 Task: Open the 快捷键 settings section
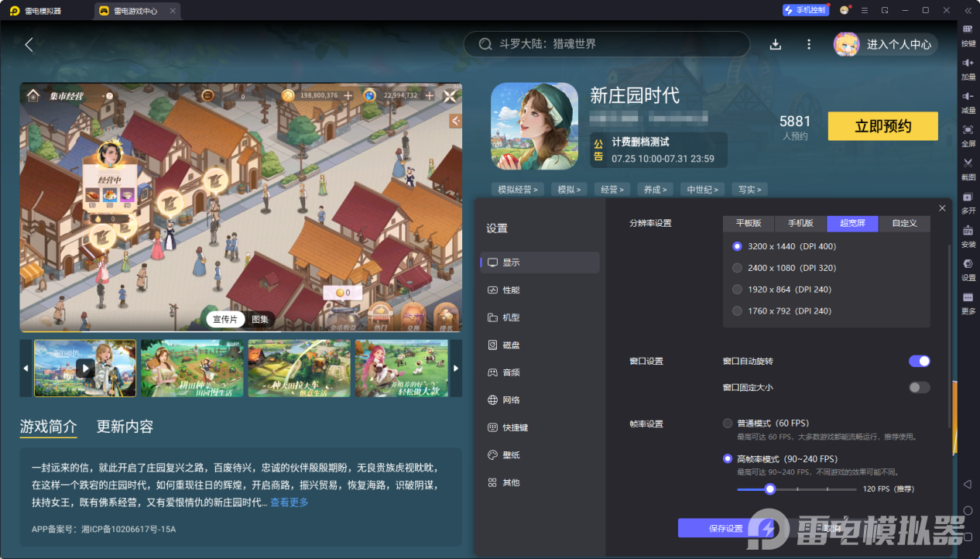click(x=540, y=427)
